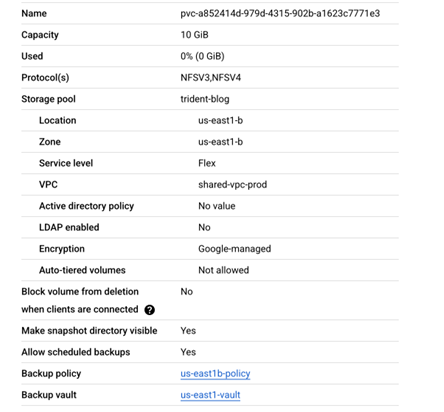444x412 pixels.
Task: Click the shared-vpc-prod VPC value
Action: coord(233,185)
